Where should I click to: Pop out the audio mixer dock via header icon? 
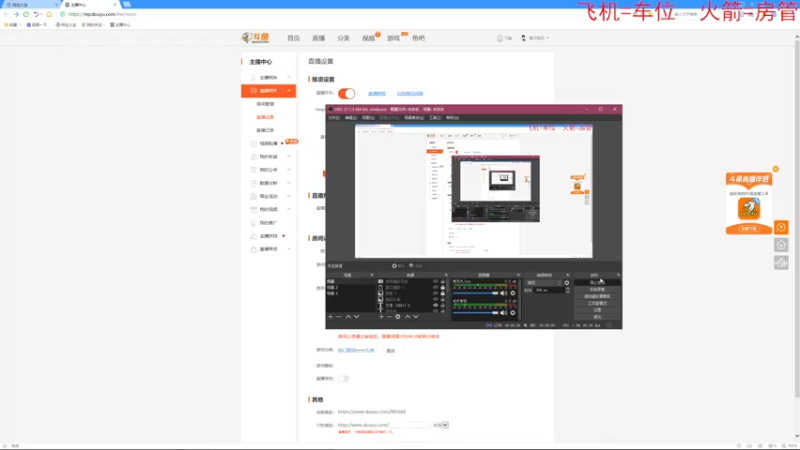tap(518, 275)
